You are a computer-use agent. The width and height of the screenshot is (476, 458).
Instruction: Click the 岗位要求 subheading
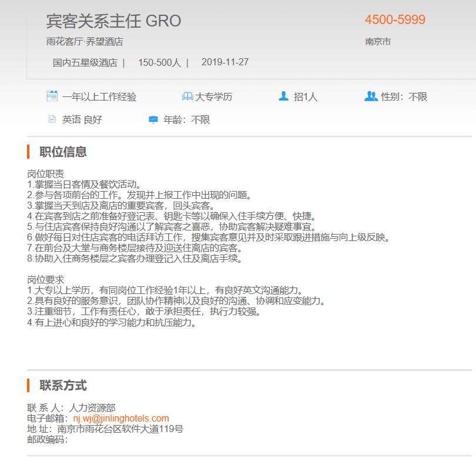(46, 279)
